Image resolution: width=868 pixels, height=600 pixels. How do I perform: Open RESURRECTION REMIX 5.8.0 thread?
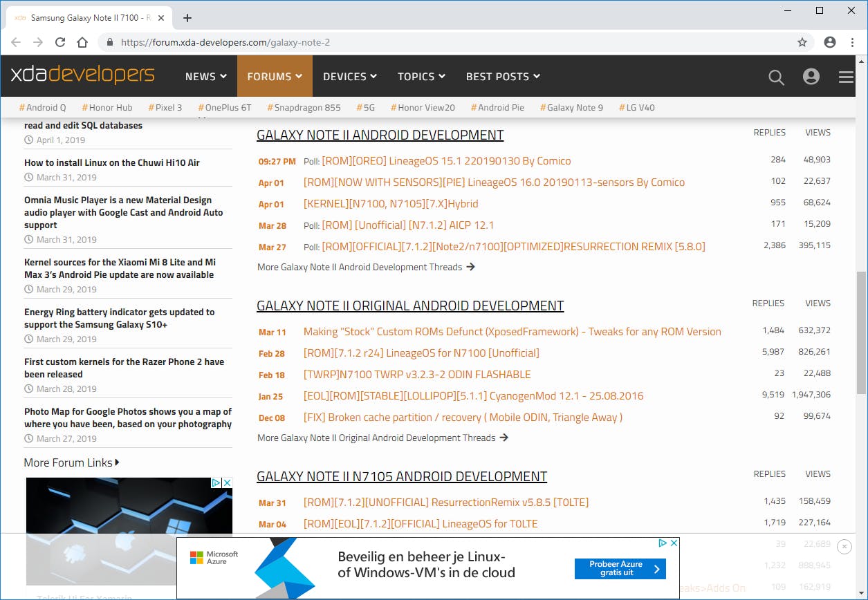tap(513, 247)
